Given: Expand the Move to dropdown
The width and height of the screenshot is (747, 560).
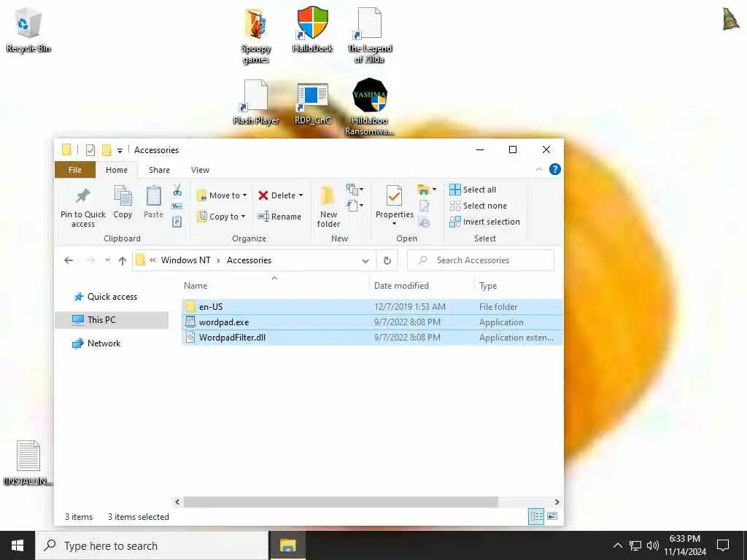Looking at the screenshot, I should 245,195.
